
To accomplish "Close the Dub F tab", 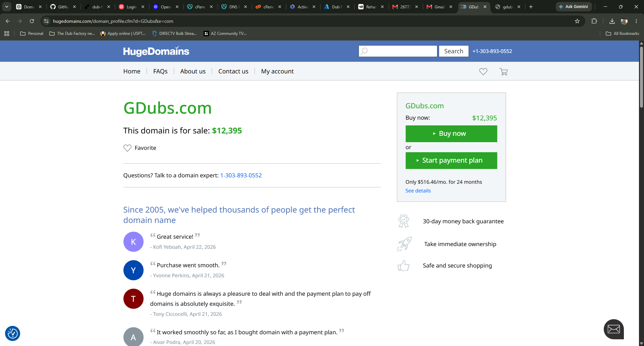I will click(x=348, y=7).
